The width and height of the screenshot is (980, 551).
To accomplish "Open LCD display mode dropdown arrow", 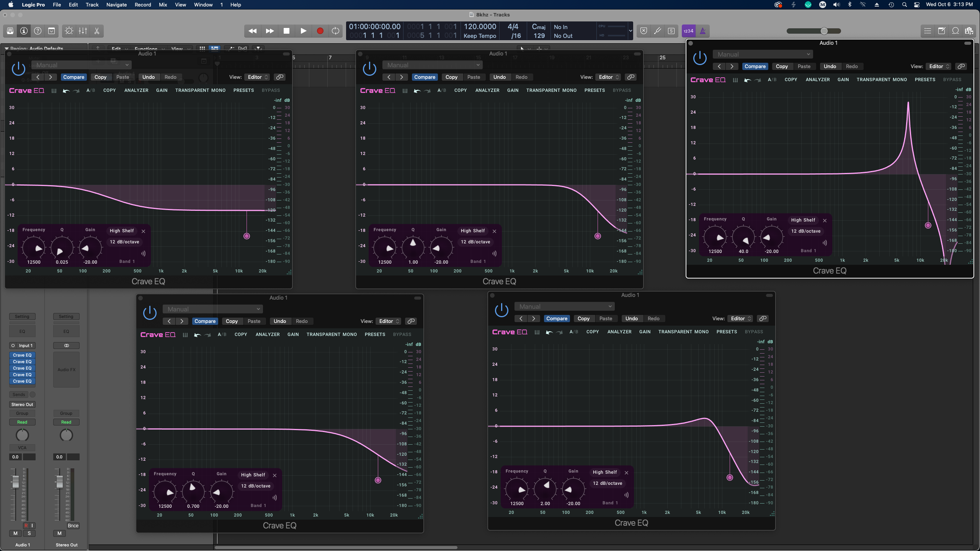I will 630,31.
